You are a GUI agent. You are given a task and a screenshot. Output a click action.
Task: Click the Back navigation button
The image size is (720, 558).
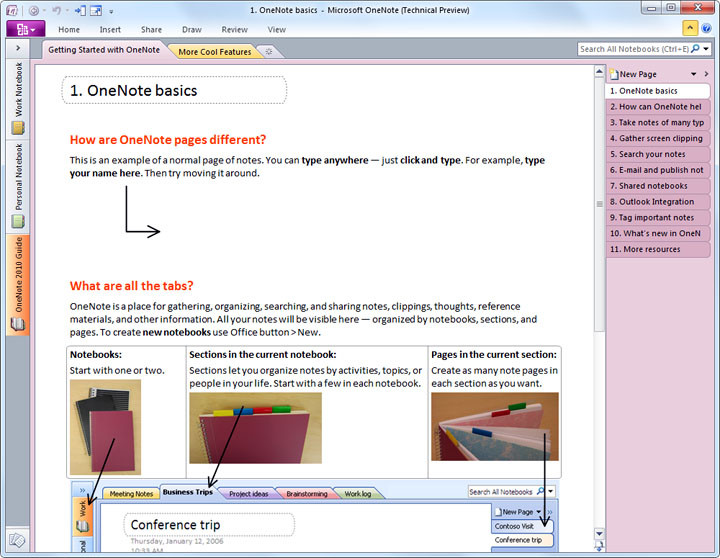[x=34, y=11]
